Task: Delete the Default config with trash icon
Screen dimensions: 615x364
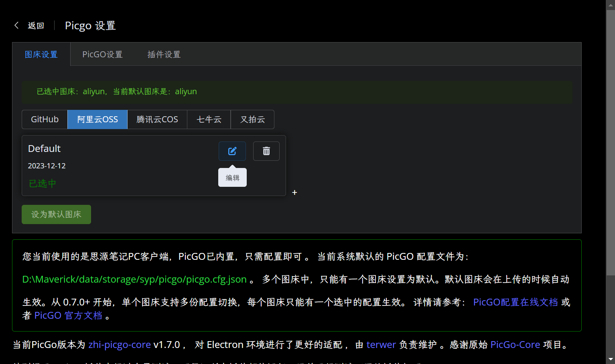Action: pyautogui.click(x=266, y=151)
